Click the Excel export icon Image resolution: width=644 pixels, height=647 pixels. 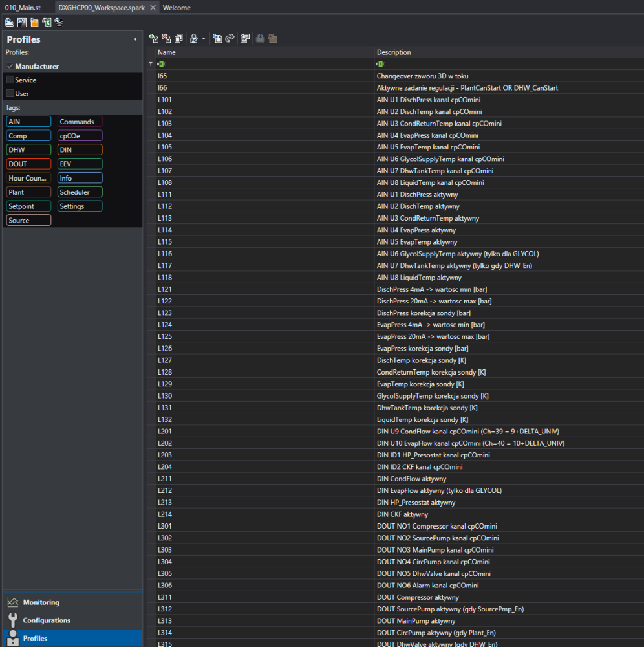pyautogui.click(x=47, y=23)
